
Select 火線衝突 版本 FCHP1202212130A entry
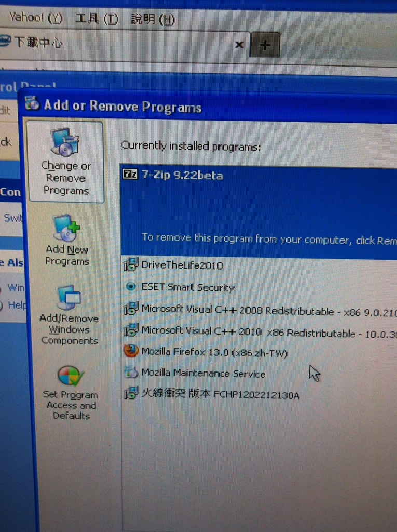coord(220,394)
